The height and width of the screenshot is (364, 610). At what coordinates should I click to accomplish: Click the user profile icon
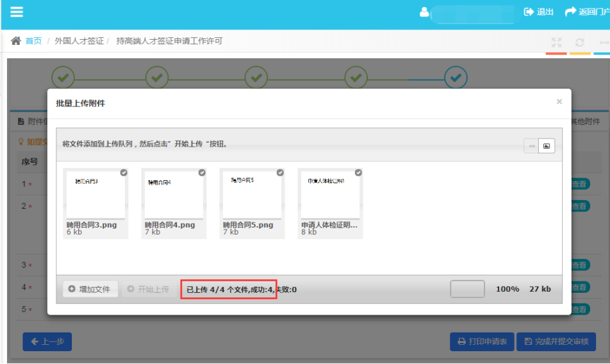[424, 12]
